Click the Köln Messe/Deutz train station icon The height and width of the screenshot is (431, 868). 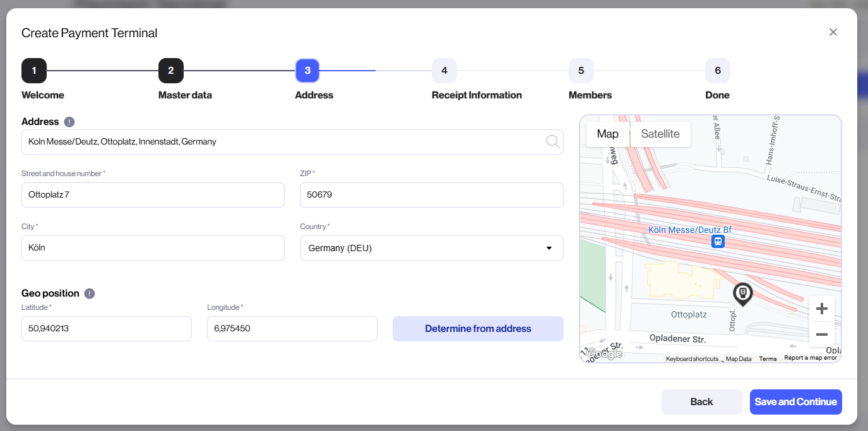[717, 242]
